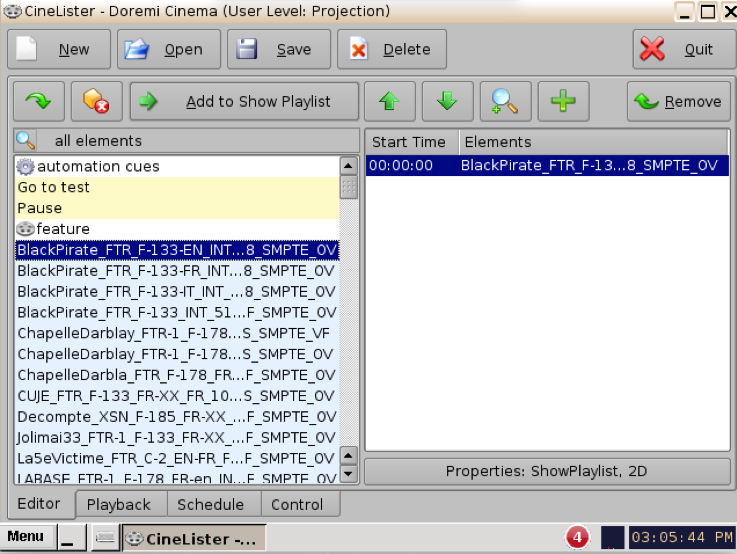Click the green plus add icon
This screenshot has height=554, width=737.
(x=563, y=101)
